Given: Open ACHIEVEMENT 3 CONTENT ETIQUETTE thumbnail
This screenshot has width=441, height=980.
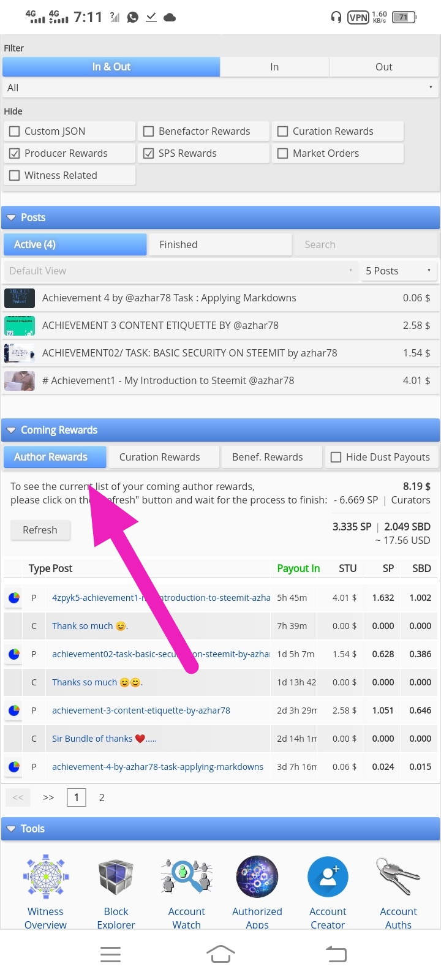Looking at the screenshot, I should tap(20, 326).
